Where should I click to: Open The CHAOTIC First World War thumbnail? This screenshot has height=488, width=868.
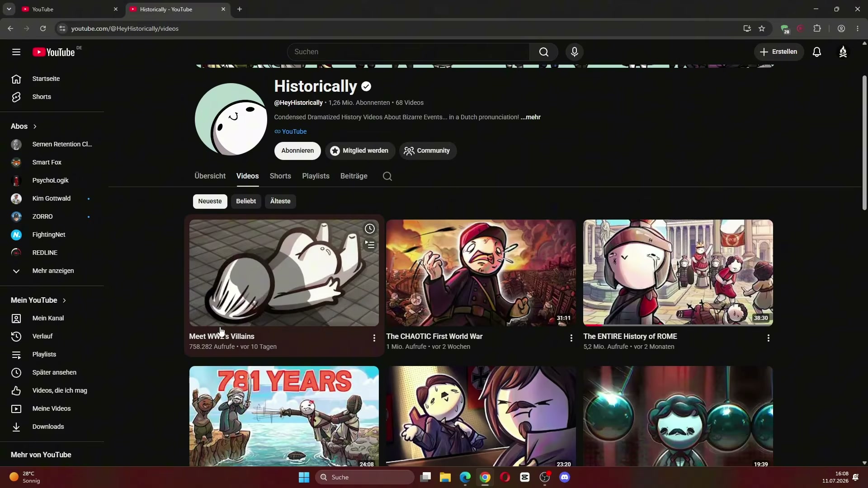(x=481, y=273)
